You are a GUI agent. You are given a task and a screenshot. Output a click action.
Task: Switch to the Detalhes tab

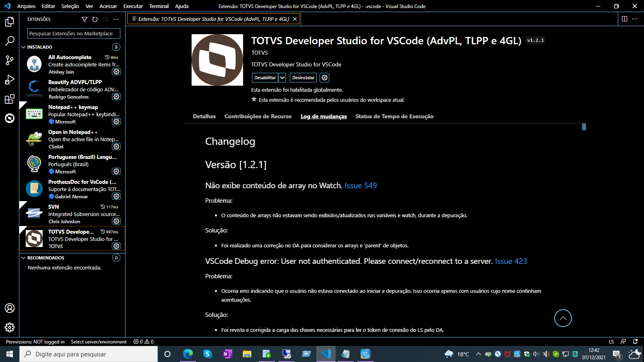204,116
